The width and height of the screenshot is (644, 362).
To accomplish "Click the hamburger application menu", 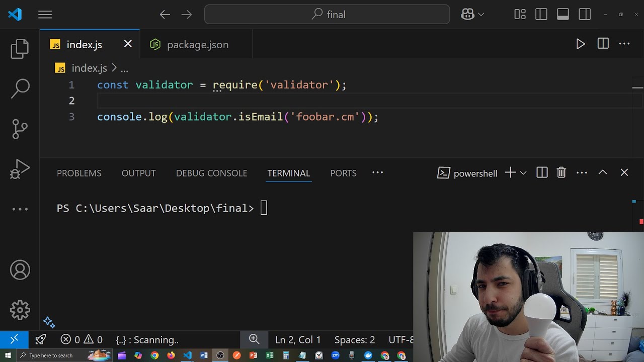I will [45, 15].
